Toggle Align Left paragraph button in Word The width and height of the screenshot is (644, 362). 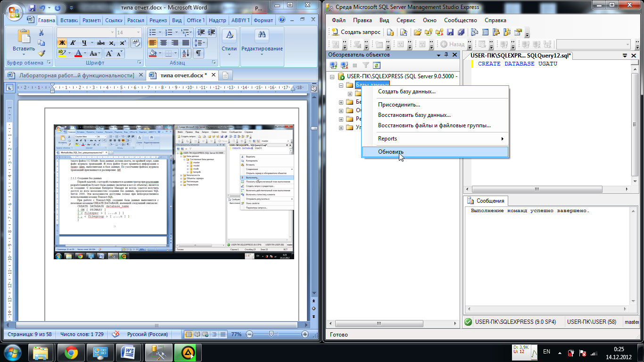[x=152, y=43]
